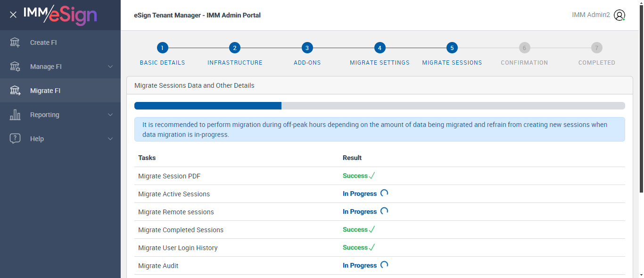Select the Migrate Sessions step label

[452, 63]
